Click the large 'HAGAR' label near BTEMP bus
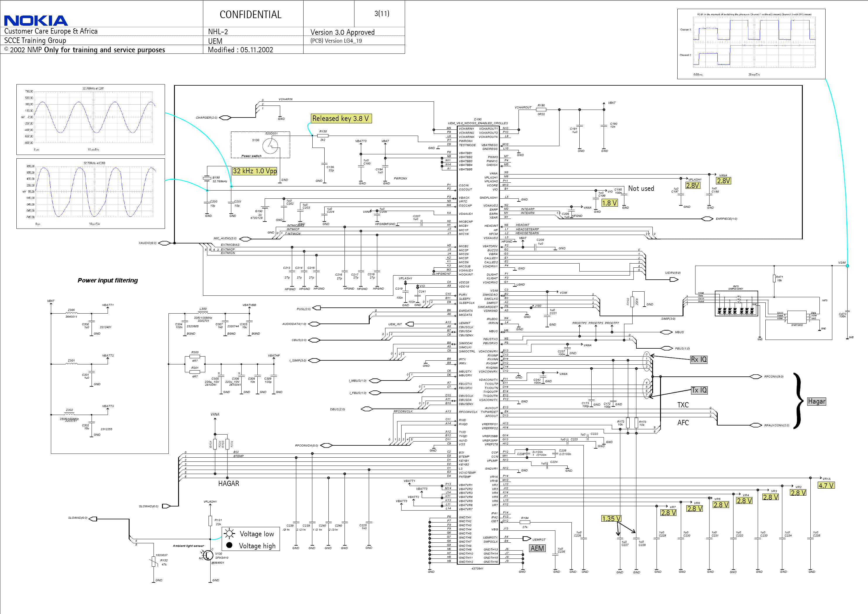Viewport: 868px width, 614px height. tap(228, 484)
